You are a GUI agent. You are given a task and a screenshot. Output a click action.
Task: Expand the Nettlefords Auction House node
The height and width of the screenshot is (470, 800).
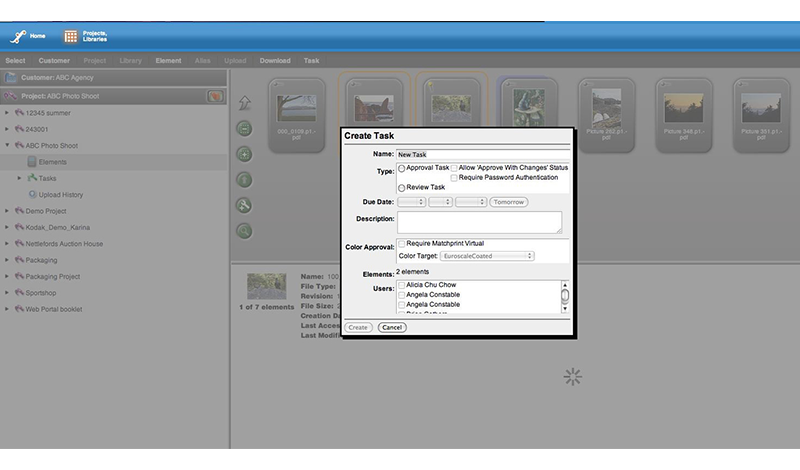point(7,243)
